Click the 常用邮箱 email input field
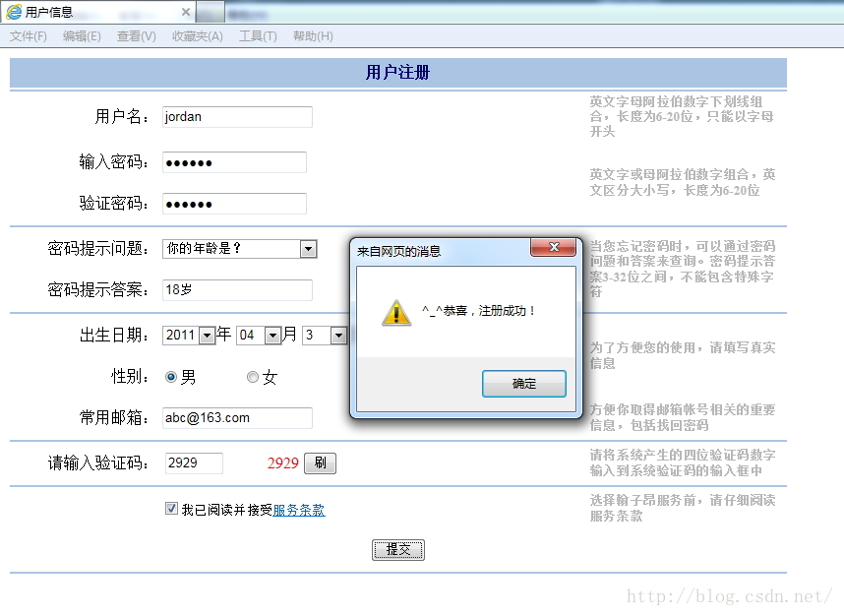 (237, 418)
